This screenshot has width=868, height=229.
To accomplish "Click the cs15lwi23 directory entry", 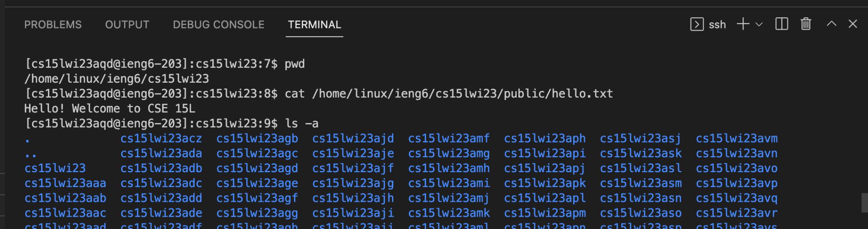I will pos(55,168).
